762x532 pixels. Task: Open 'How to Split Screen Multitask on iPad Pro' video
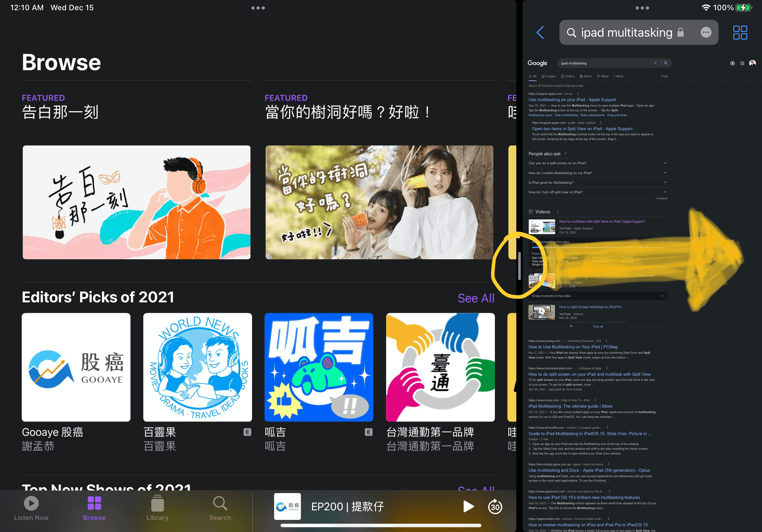[x=590, y=307]
